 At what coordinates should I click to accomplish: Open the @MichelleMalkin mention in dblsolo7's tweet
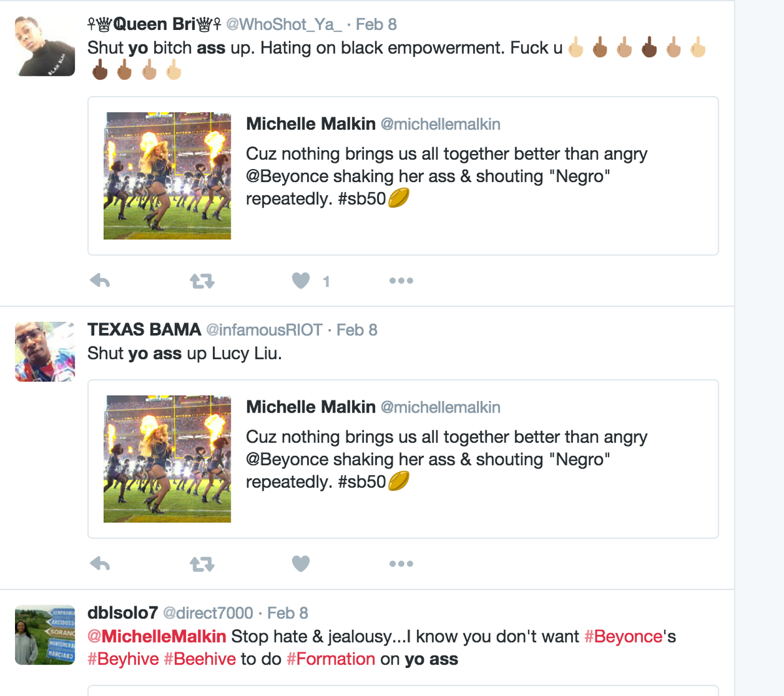157,637
